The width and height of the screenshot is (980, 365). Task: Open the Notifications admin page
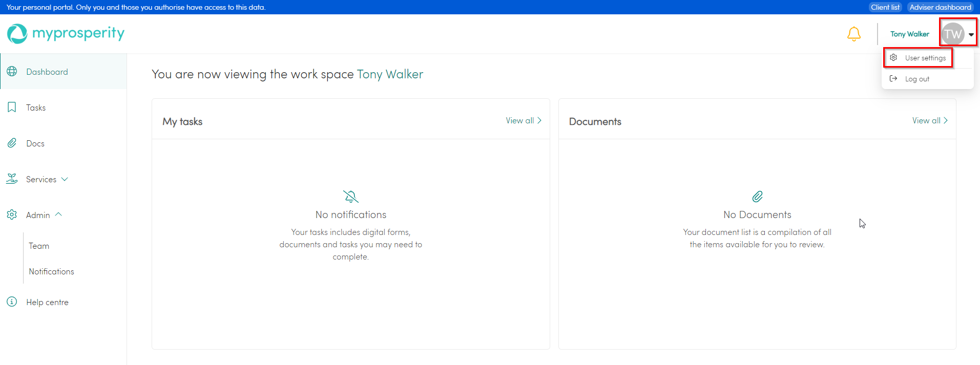(x=51, y=271)
